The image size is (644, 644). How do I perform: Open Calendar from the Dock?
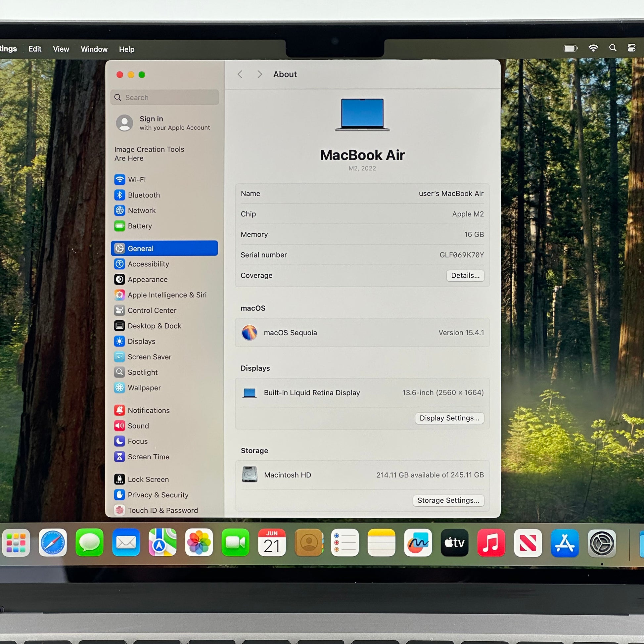272,542
